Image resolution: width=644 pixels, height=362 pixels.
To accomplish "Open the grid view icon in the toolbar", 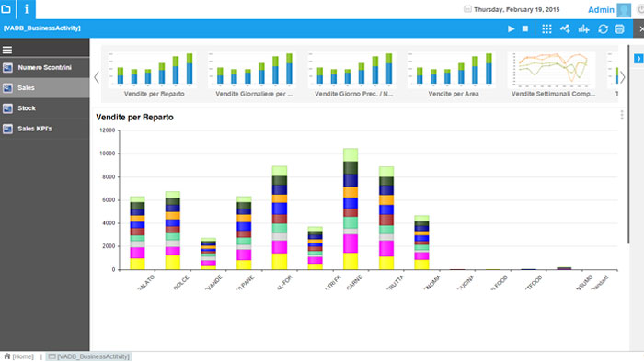I will click(546, 28).
